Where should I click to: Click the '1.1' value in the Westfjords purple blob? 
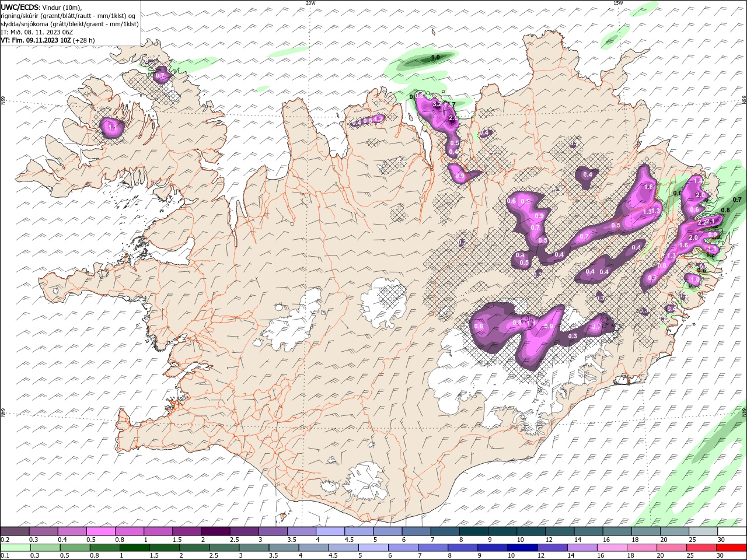pyautogui.click(x=113, y=127)
